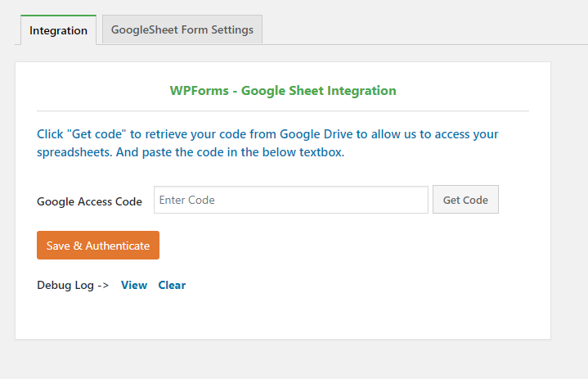588x379 pixels.
Task: Click the Enter Code text box
Action: tap(290, 200)
